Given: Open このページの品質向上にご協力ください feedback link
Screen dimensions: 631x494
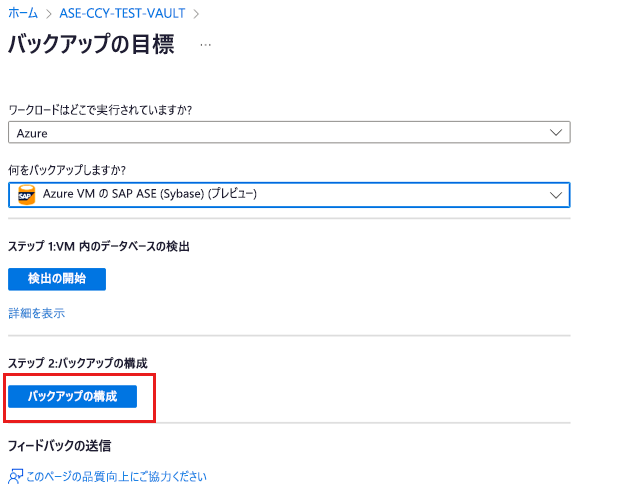Looking at the screenshot, I should tap(116, 477).
